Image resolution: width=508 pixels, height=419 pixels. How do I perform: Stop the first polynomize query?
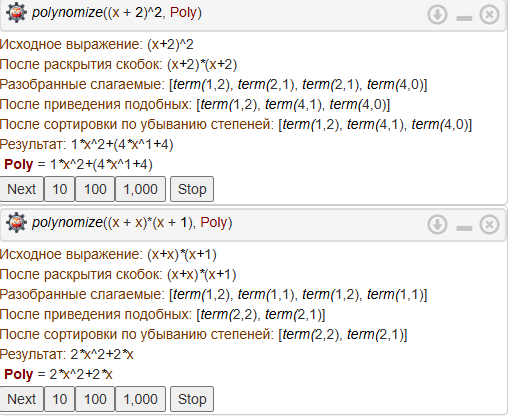[192, 189]
